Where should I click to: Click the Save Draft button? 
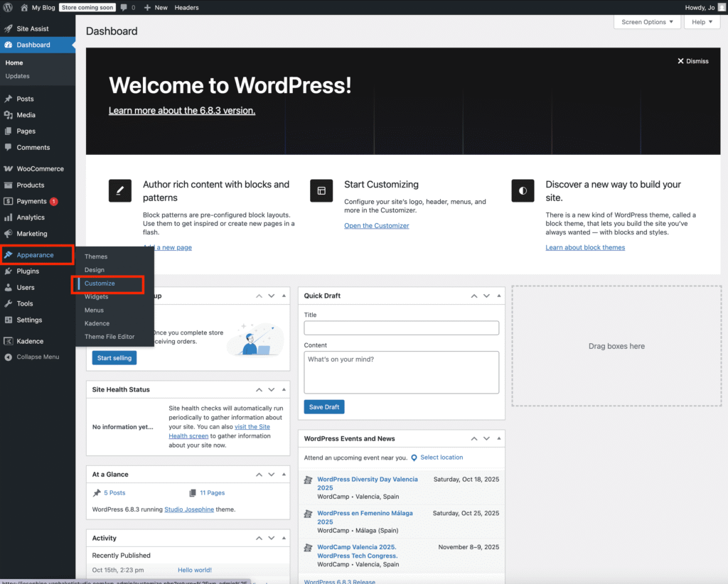click(x=324, y=407)
